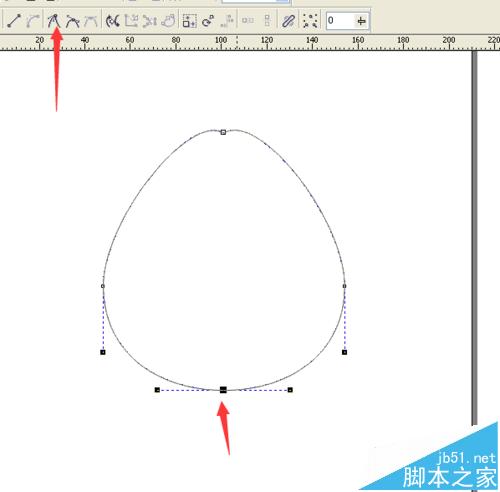Select Stretch and Scale Nodes icon

point(190,21)
